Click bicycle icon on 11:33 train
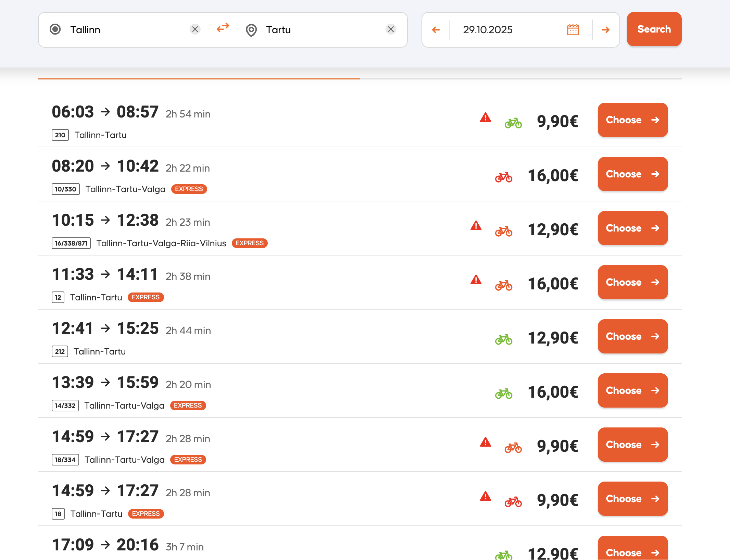 click(x=504, y=285)
